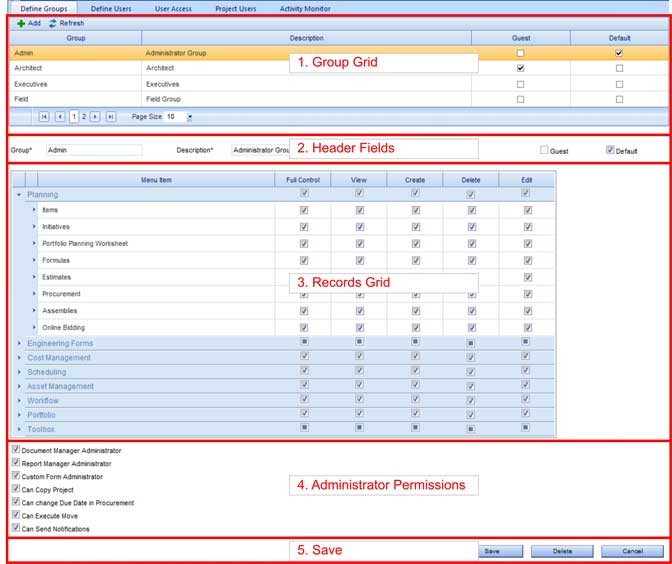Toggle Can change Due Date in Procurement
This screenshot has height=564, width=672.
[x=16, y=501]
